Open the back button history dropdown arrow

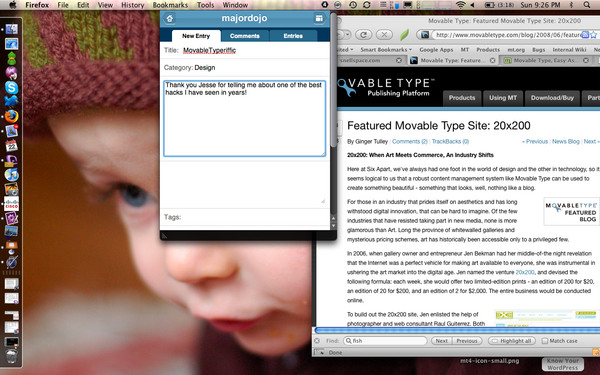[x=347, y=35]
